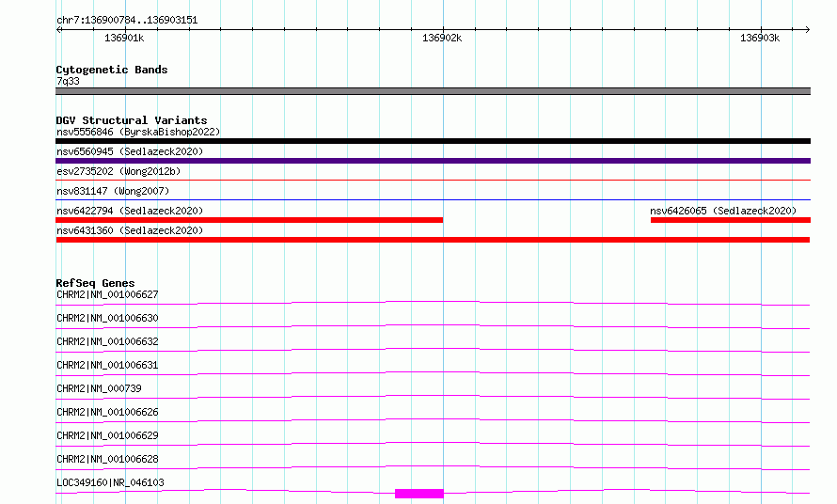This screenshot has height=504, width=837.
Task: Click the gray 7q33 cytogenetic band bar
Action: point(433,91)
